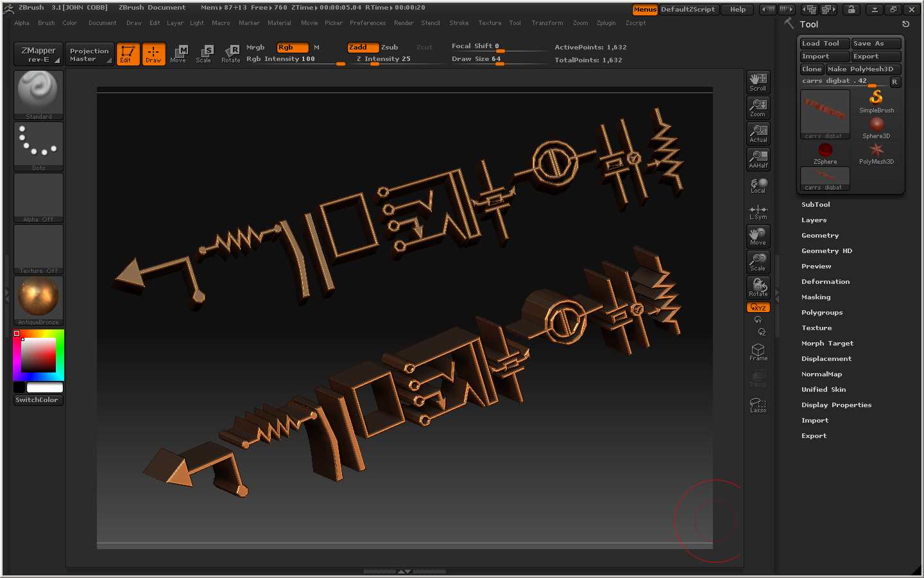Open the Standard brush picker
Image resolution: width=924 pixels, height=578 pixels.
[x=38, y=95]
